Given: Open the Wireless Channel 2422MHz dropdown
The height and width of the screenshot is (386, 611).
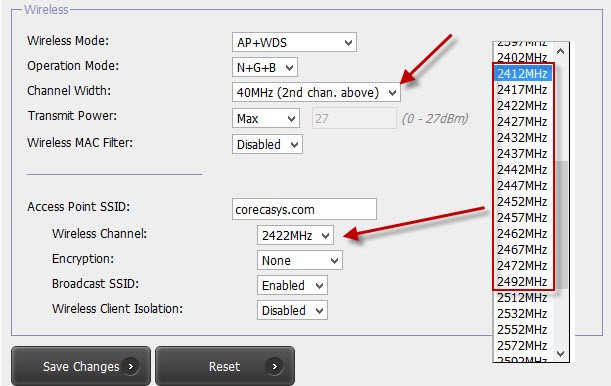Looking at the screenshot, I should pyautogui.click(x=295, y=235).
